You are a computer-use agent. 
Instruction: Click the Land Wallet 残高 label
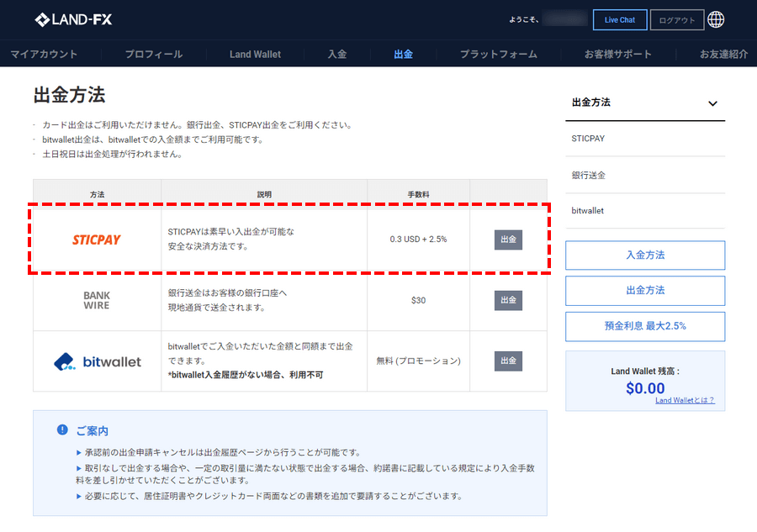(x=645, y=371)
